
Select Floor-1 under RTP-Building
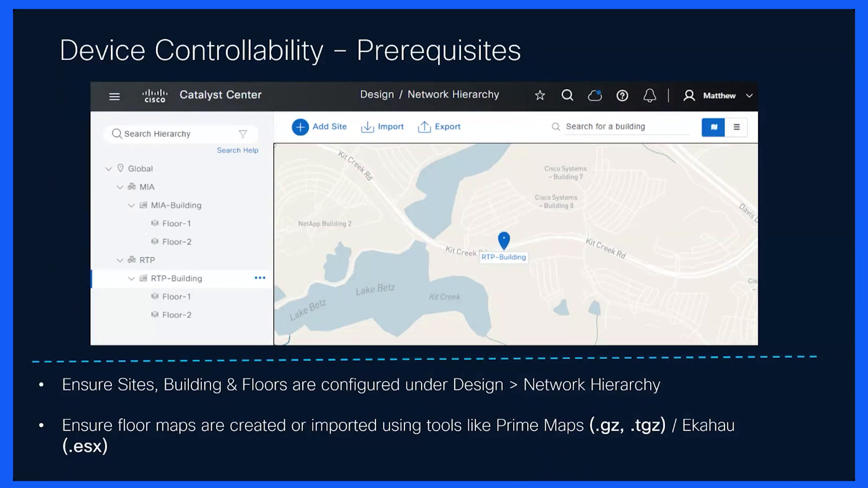click(x=176, y=297)
